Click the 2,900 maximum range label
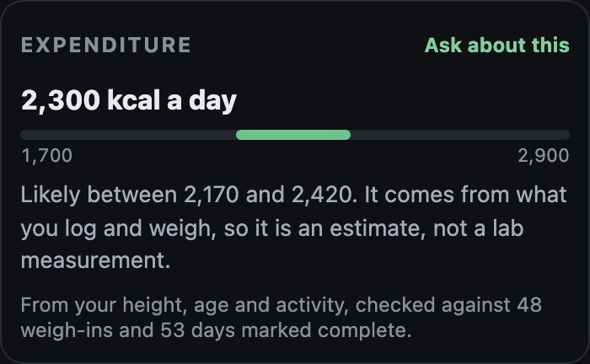The width and height of the screenshot is (590, 364). pos(544,156)
